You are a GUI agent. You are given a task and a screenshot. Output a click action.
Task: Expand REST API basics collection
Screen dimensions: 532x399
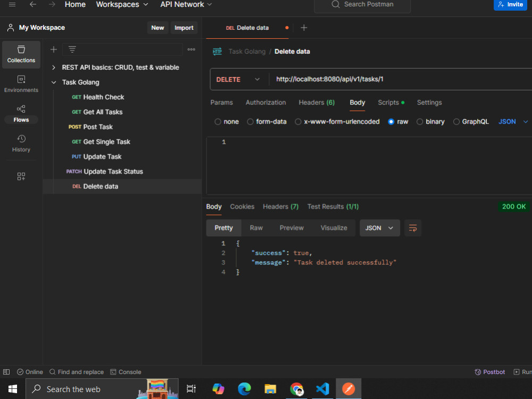pyautogui.click(x=54, y=68)
